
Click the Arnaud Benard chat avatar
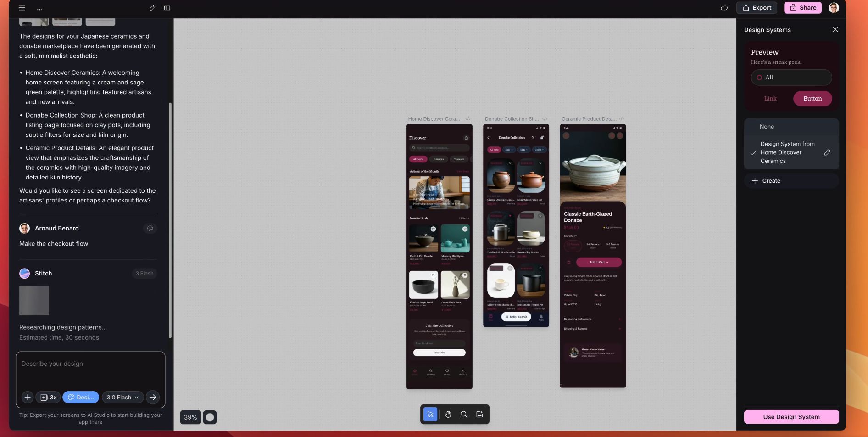24,228
